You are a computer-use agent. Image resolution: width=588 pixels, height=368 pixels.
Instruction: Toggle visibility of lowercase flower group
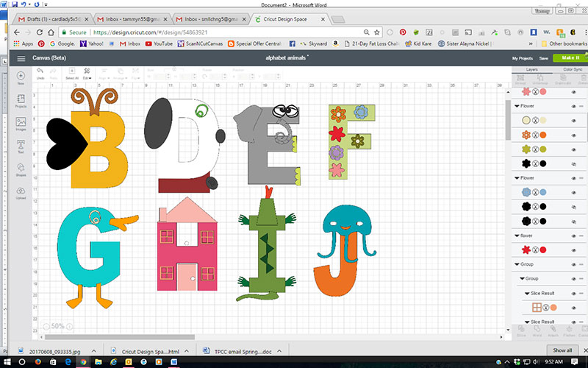[x=574, y=236]
